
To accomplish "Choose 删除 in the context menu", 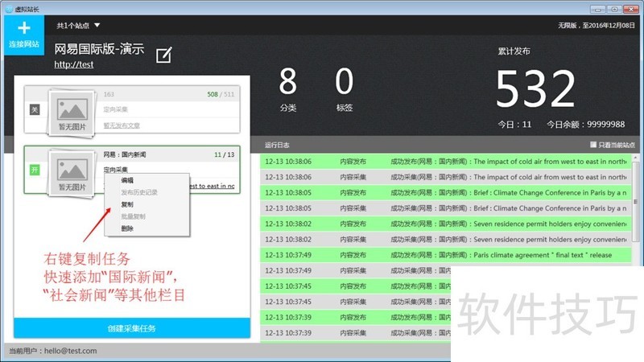I will 127,228.
